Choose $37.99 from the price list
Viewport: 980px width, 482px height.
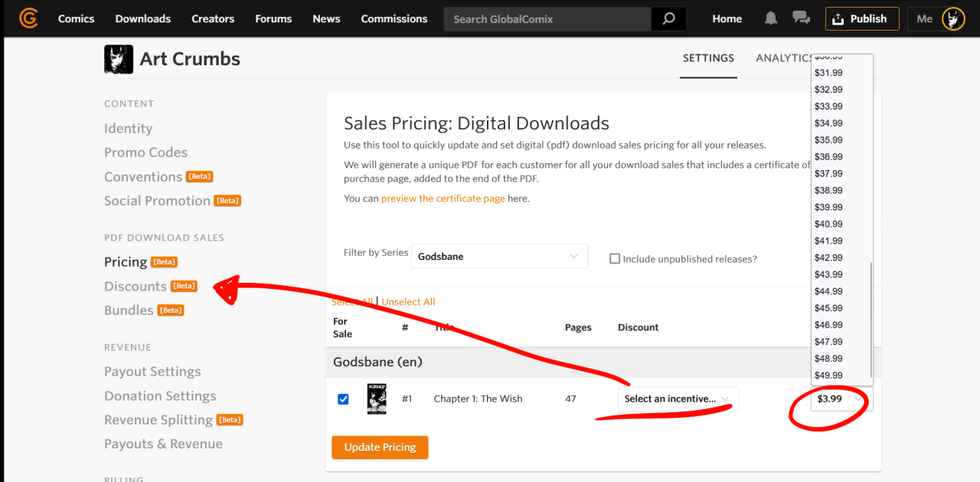(x=828, y=174)
